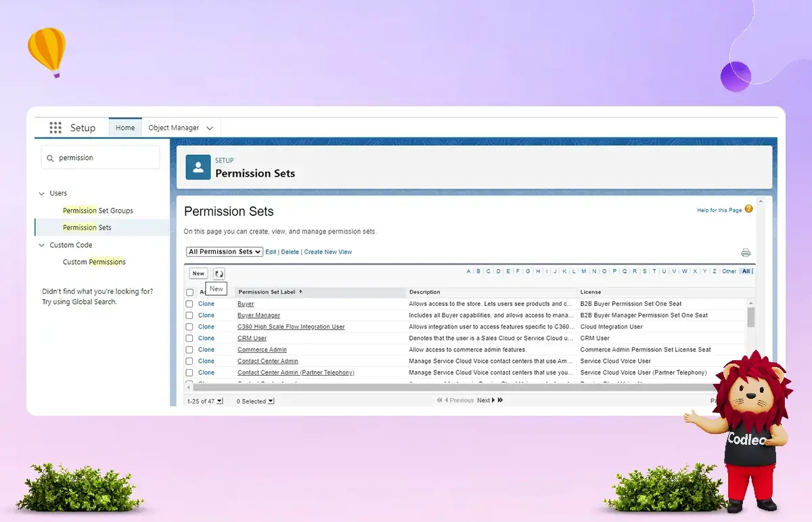This screenshot has width=812, height=522.
Task: Select Permission Sets in the sidebar
Action: (x=87, y=227)
